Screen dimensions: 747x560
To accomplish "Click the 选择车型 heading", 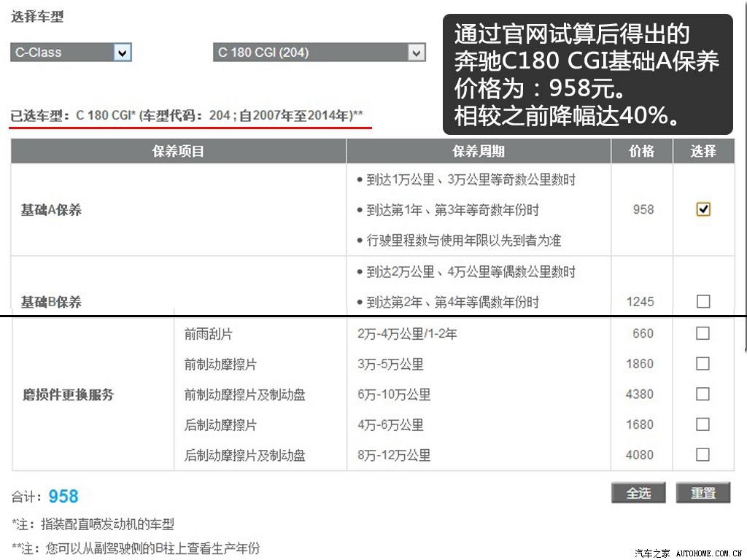I will click(37, 17).
